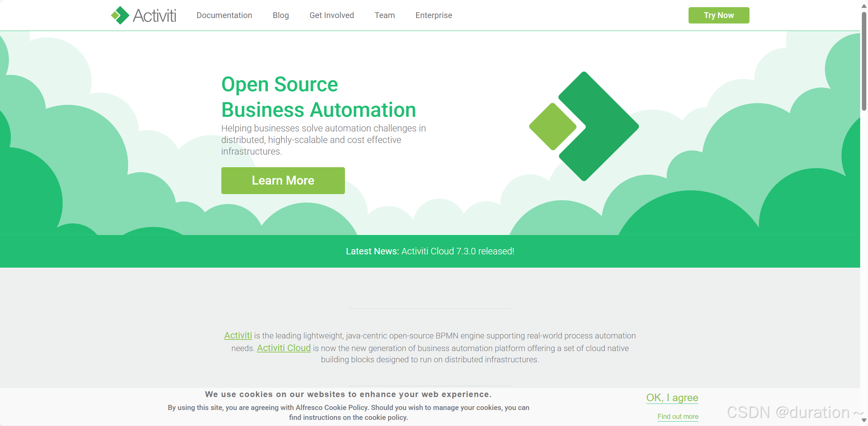This screenshot has width=868, height=426.
Task: Accept cookies with OK, I agree
Action: pos(672,397)
